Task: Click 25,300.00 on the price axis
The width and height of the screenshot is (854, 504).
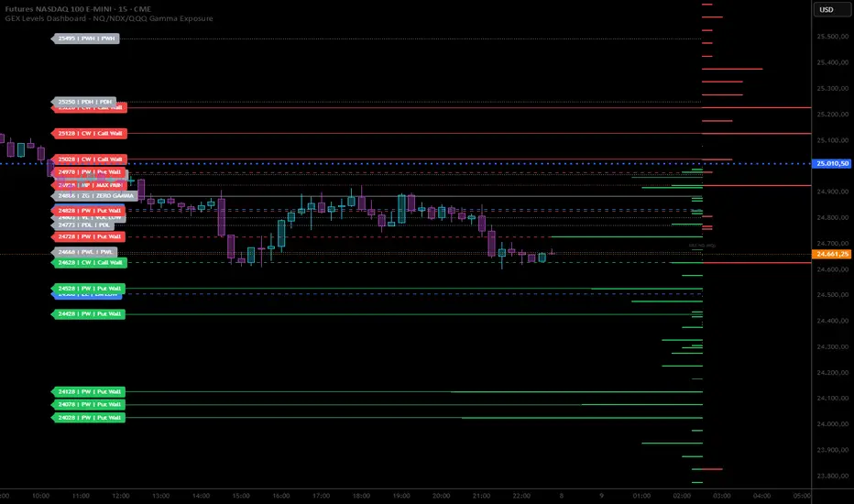Action: 832,88
